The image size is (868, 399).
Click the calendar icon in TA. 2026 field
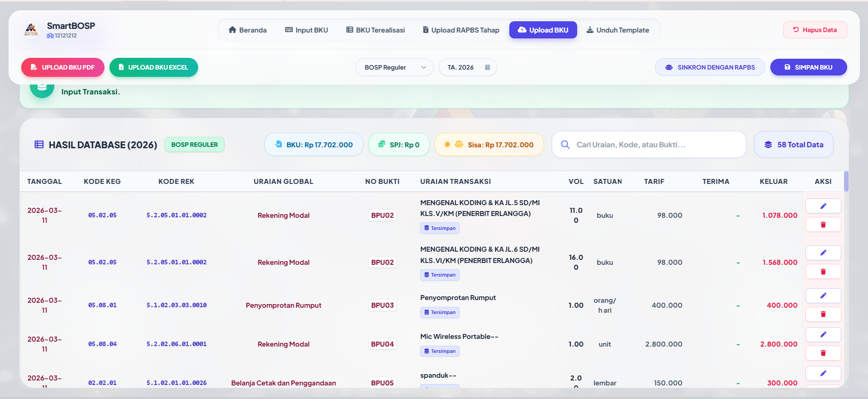[487, 67]
